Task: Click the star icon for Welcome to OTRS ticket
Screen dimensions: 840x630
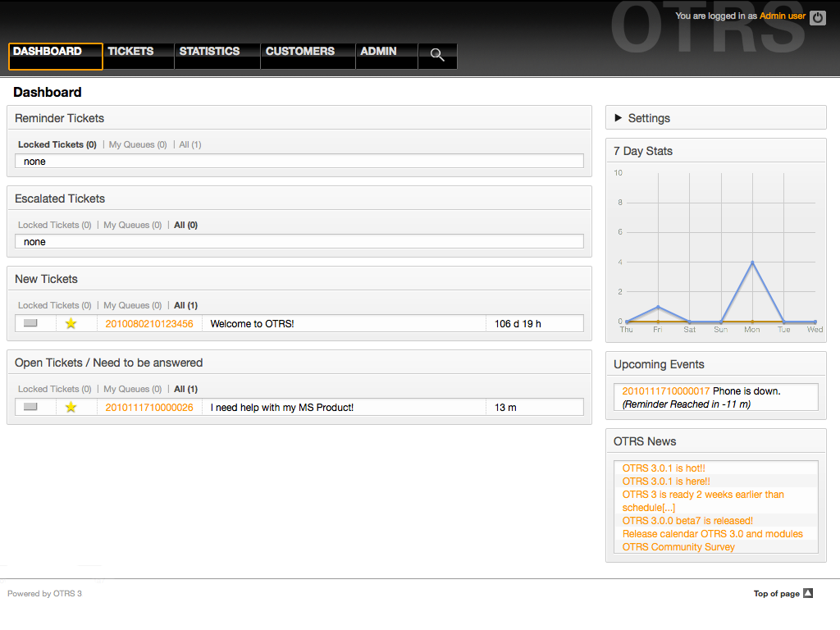Action: tap(71, 323)
